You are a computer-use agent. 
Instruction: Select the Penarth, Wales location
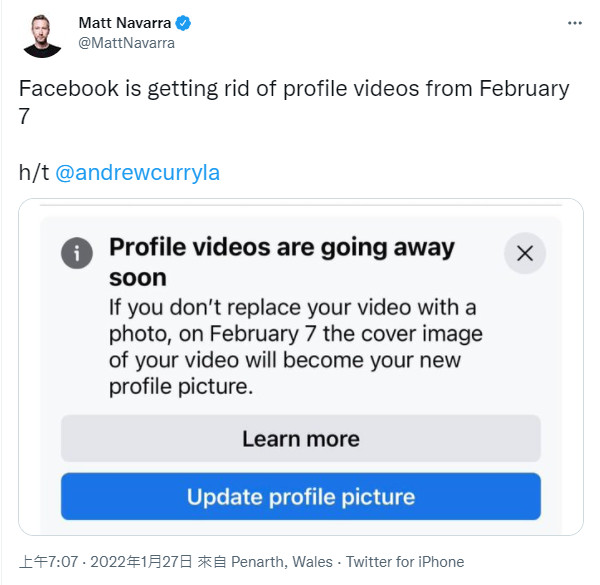click(274, 562)
